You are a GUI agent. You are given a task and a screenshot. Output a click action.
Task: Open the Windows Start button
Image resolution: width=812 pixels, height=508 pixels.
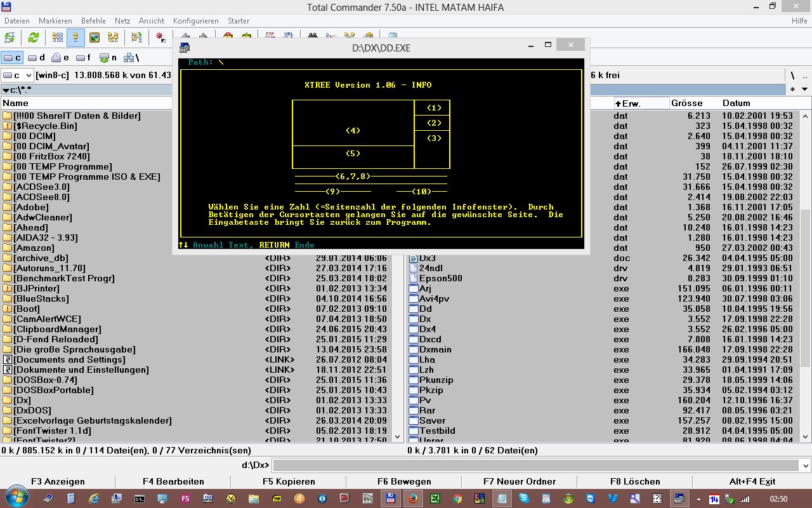point(17,497)
